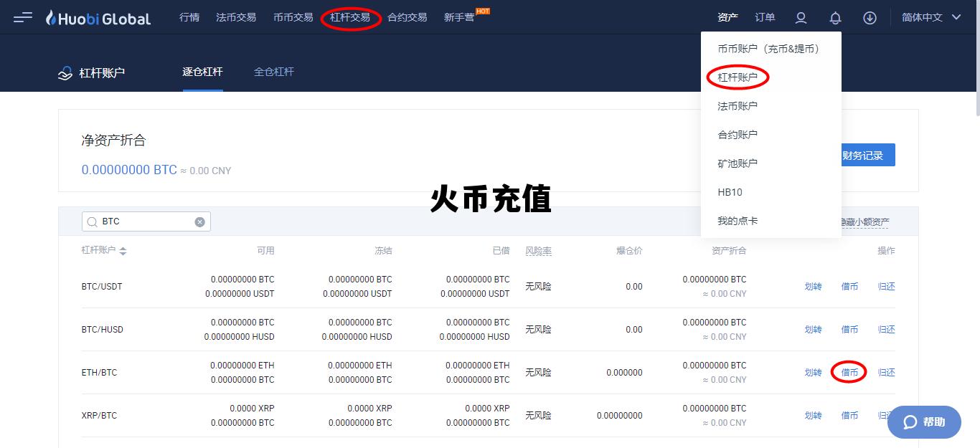The image size is (980, 448).
Task: Focus the BTC search input field
Action: coord(146,221)
